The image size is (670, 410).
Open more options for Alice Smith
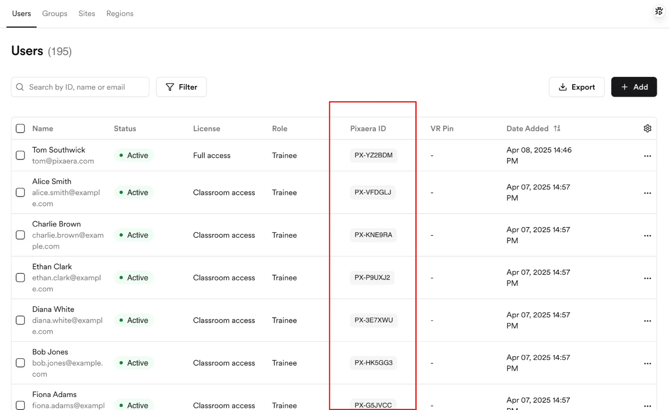[x=647, y=193]
